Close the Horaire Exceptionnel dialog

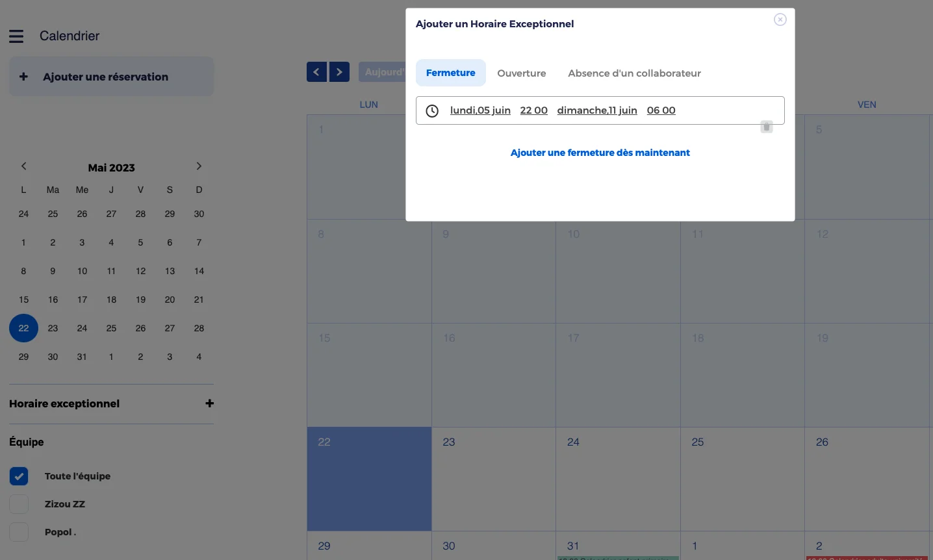tap(780, 19)
